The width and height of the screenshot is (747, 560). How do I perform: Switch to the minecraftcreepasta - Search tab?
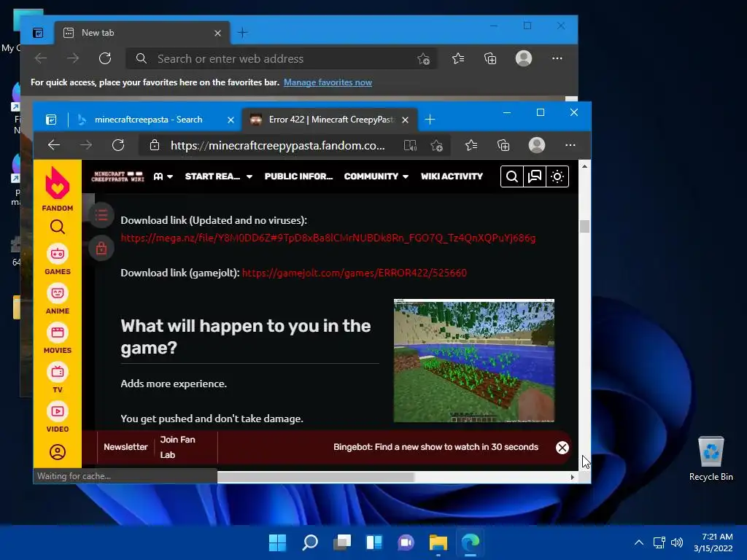(x=147, y=120)
